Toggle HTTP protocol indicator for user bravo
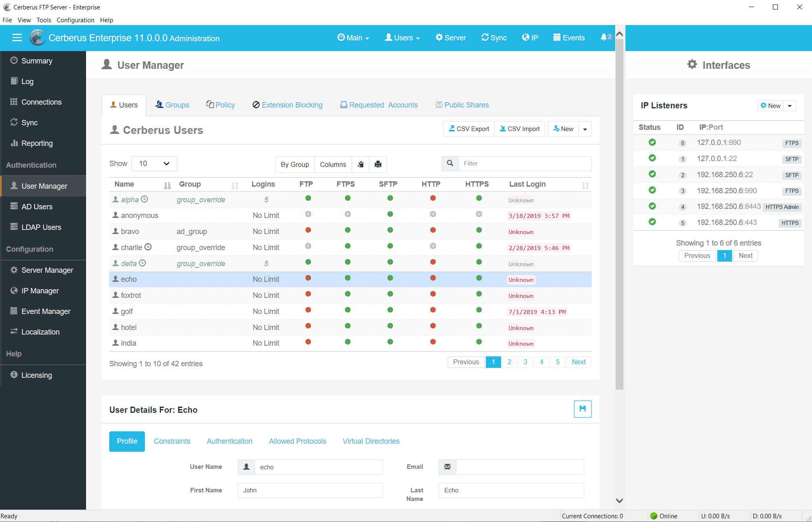 (x=433, y=230)
